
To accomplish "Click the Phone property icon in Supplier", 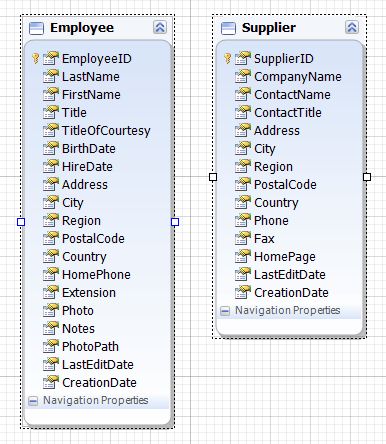I will tap(243, 220).
